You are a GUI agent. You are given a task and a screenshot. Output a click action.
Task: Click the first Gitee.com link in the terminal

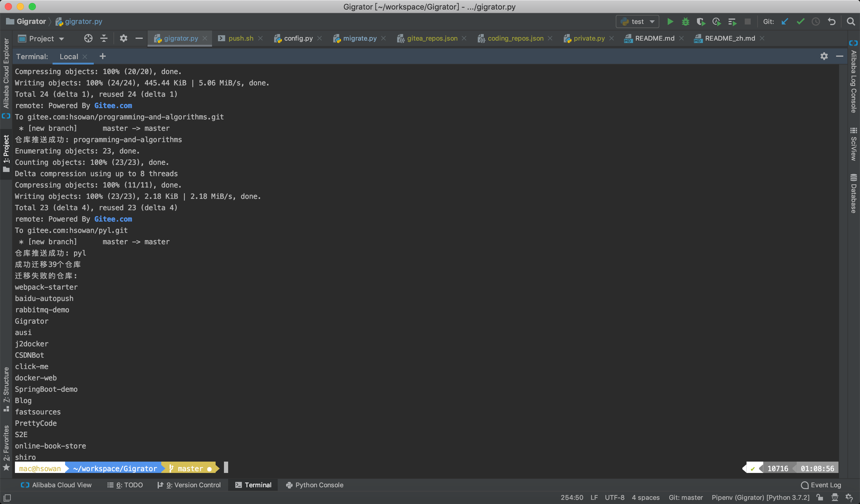point(113,105)
